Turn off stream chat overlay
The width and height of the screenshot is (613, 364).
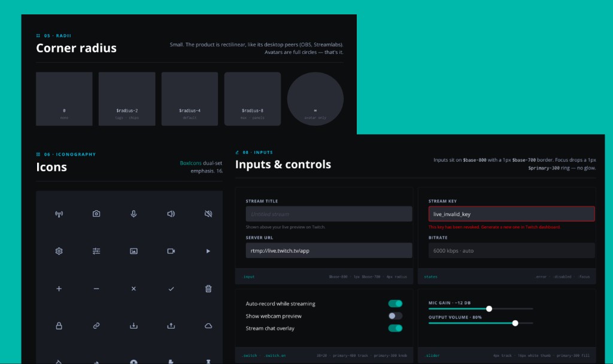tap(395, 328)
